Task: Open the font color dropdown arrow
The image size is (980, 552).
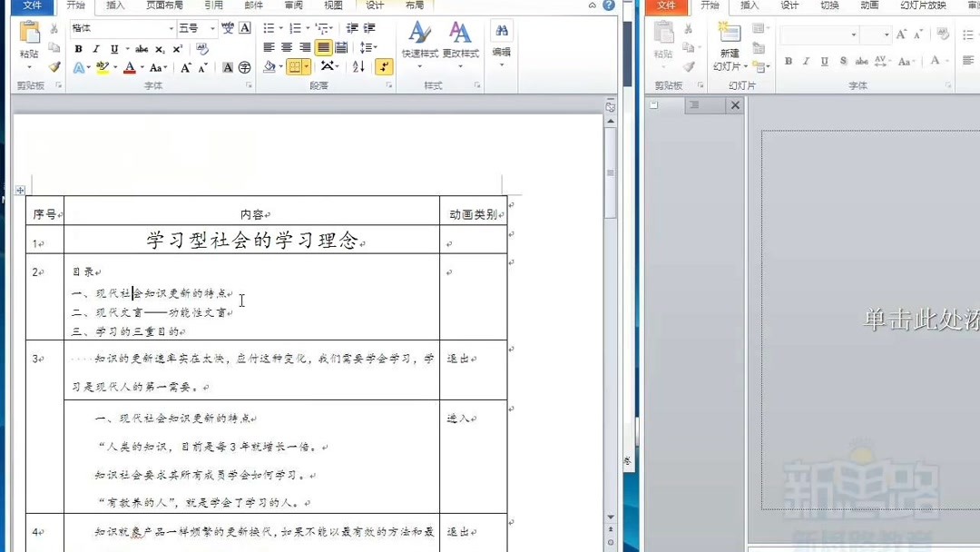Action: 142,67
